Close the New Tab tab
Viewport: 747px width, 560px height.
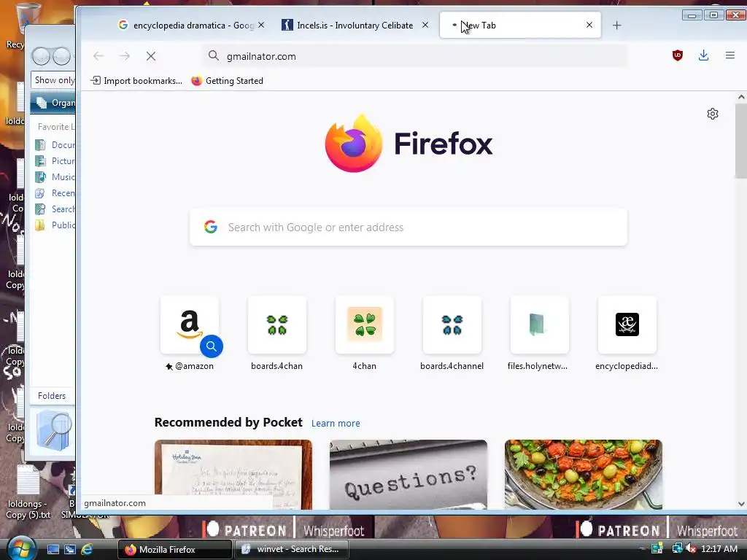tap(589, 25)
